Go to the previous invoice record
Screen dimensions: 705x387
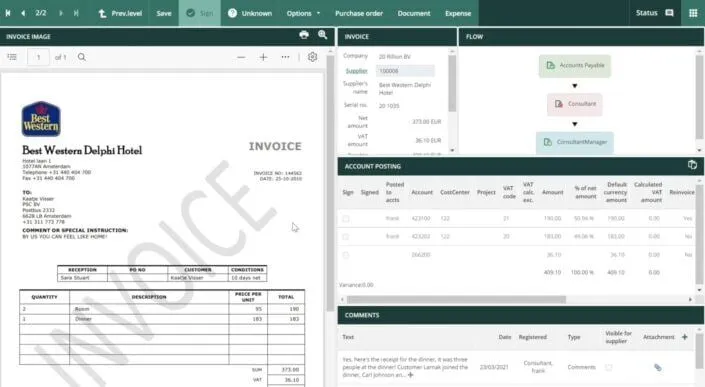point(23,13)
